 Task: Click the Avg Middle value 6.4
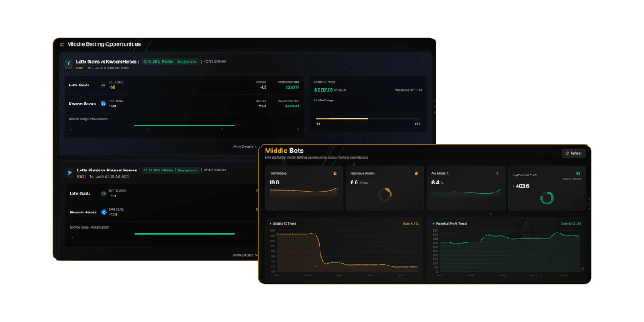click(436, 183)
